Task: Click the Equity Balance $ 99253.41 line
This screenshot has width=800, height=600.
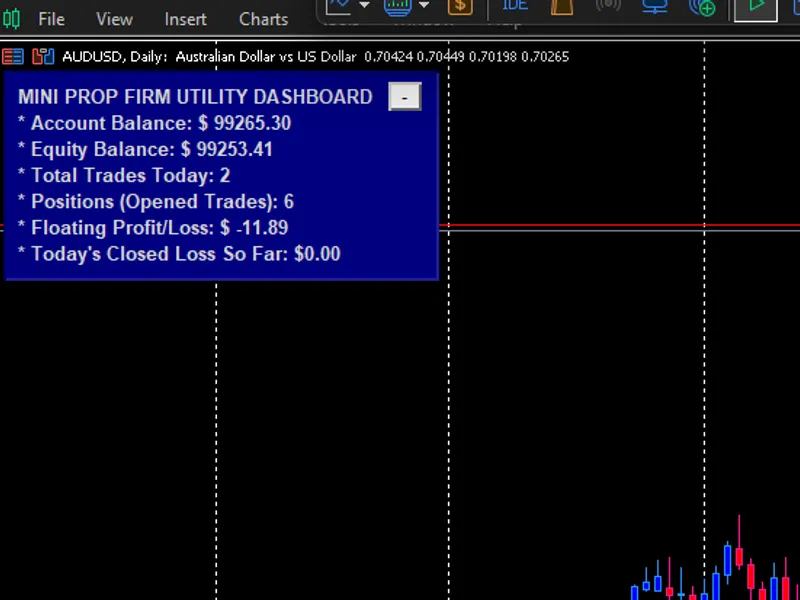Action: coord(145,149)
